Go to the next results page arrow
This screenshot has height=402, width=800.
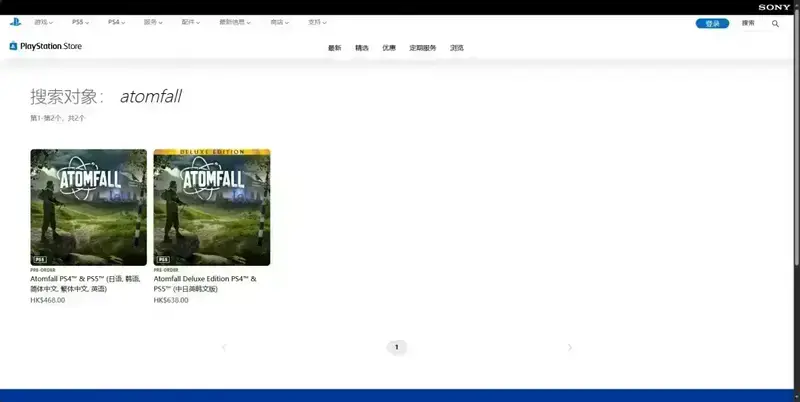570,347
